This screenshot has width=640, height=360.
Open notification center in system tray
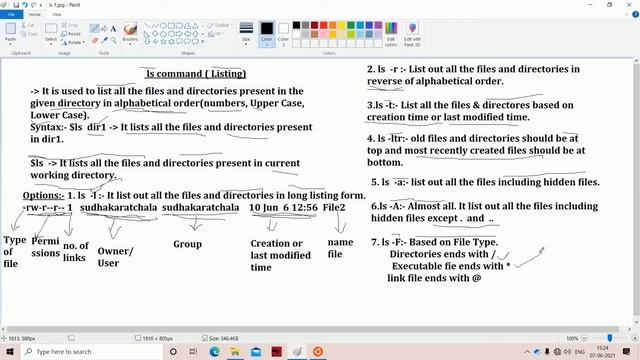(x=627, y=351)
